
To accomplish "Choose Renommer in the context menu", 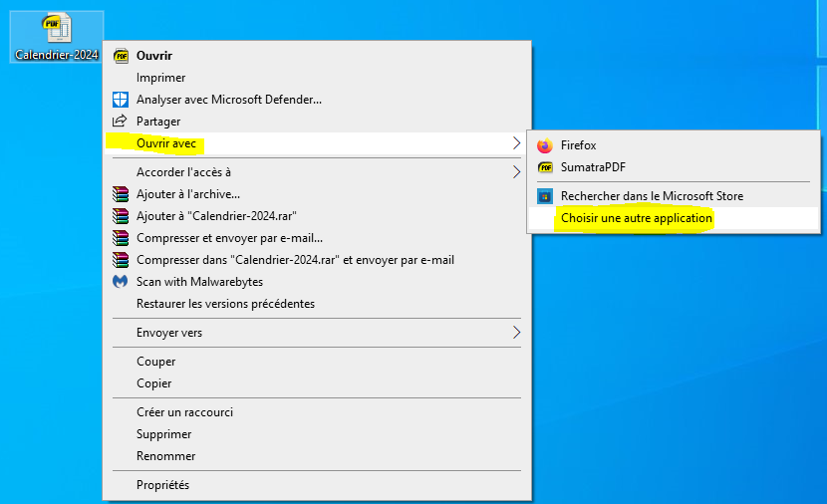I will click(x=317, y=456).
